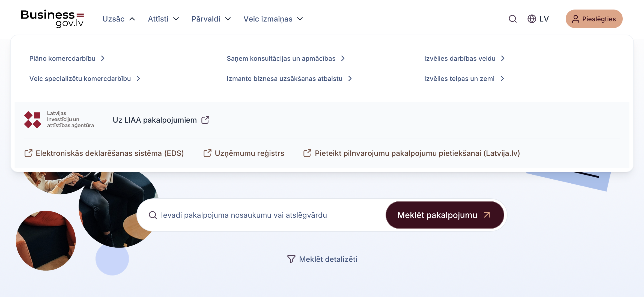Screen dimensions: 644x297
Task: Click the search magnifier icon in header
Action: click(513, 19)
